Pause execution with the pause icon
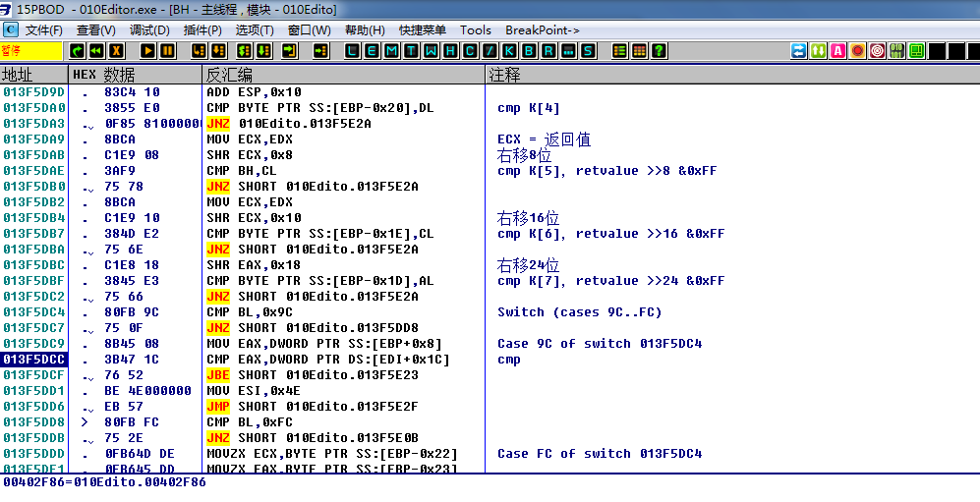 (x=167, y=51)
